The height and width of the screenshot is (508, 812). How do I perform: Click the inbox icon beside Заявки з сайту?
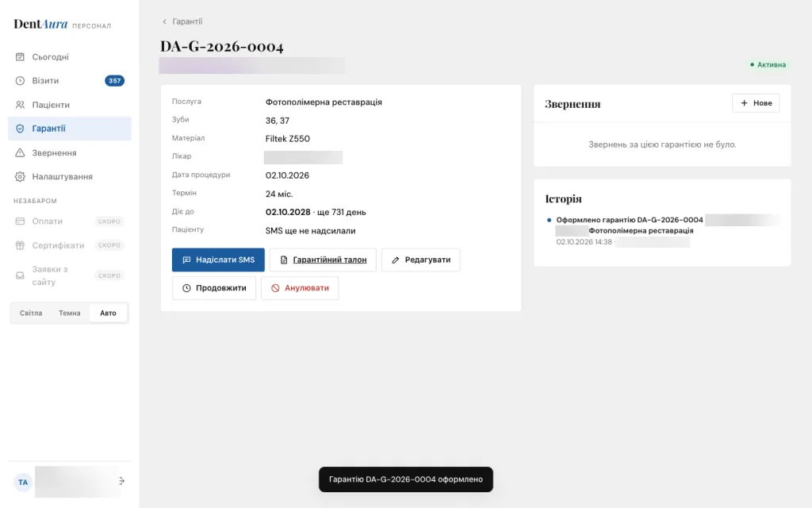(20, 275)
